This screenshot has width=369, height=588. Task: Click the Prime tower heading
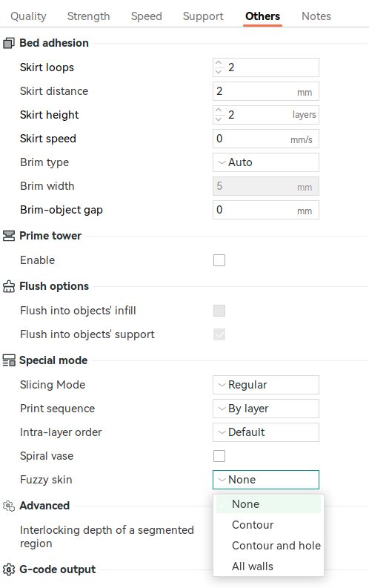[x=50, y=236]
